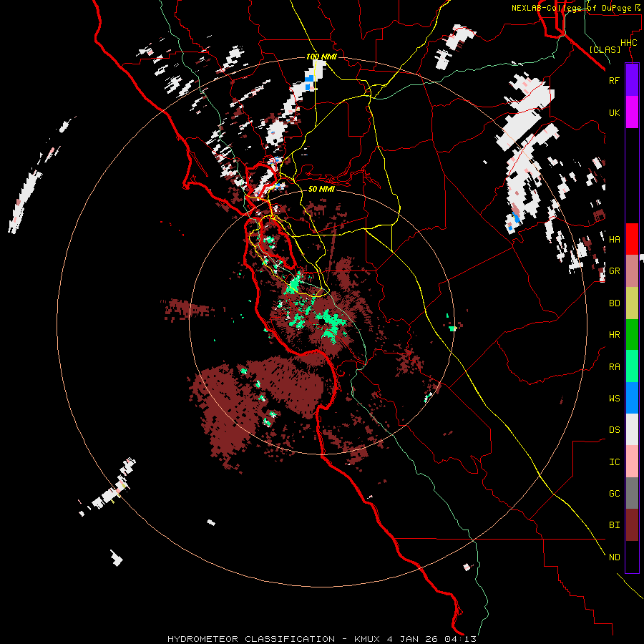
Task: Click the purple RF legend swatch
Action: click(632, 80)
